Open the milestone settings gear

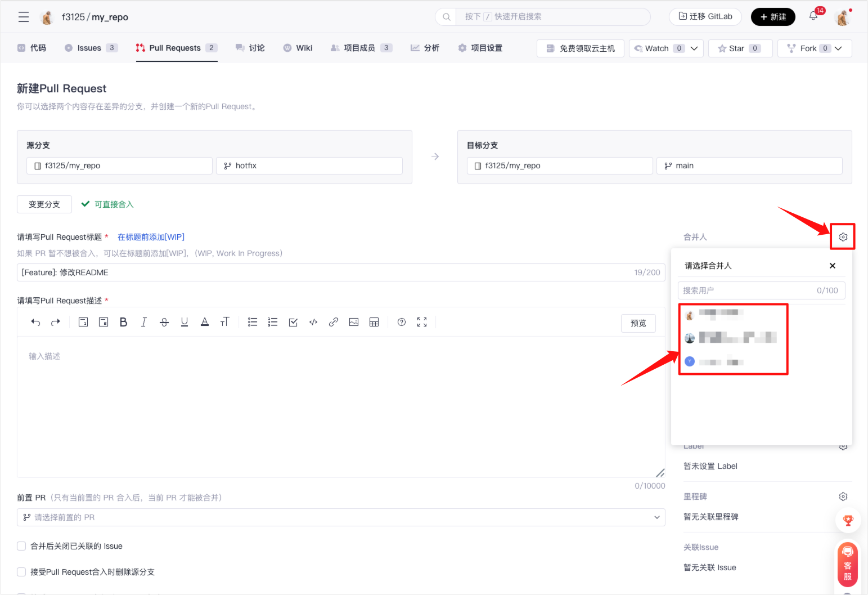(x=843, y=496)
